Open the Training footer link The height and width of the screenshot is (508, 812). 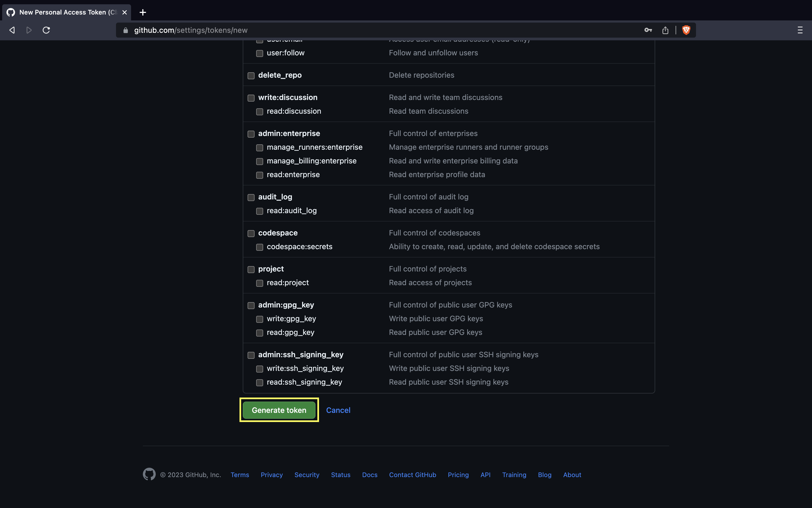514,475
